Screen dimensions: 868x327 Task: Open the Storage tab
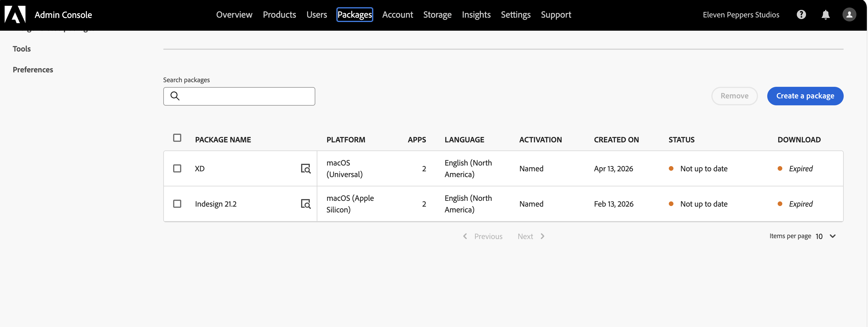pyautogui.click(x=437, y=14)
